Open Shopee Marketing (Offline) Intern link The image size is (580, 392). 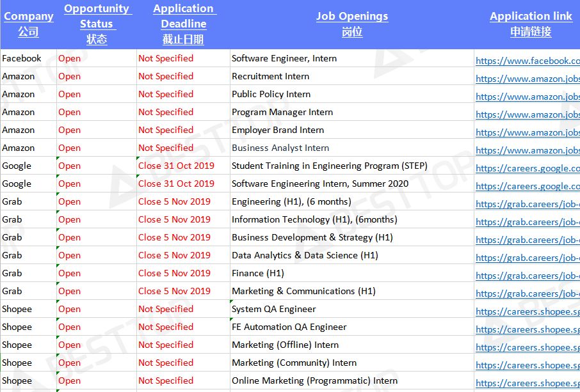click(x=528, y=347)
